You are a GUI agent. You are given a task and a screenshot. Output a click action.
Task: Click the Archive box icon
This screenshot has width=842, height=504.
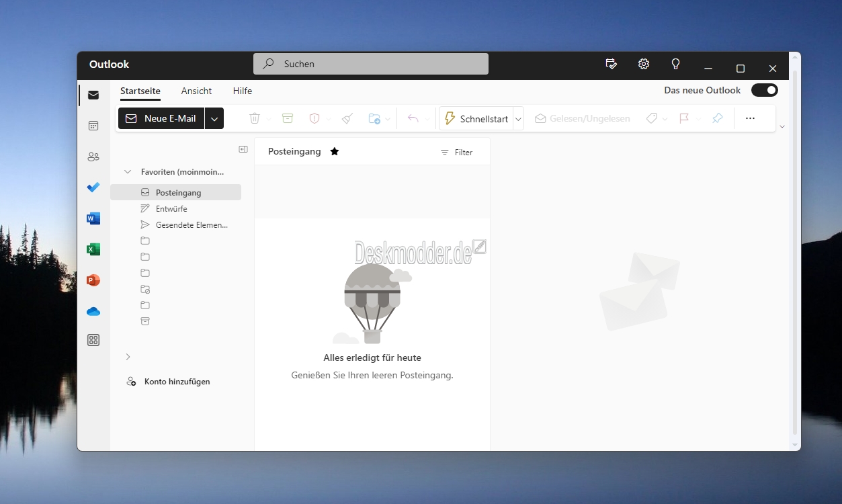[288, 118]
